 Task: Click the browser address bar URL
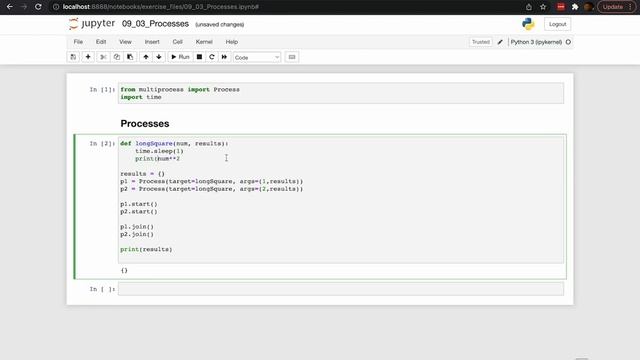coord(161,7)
